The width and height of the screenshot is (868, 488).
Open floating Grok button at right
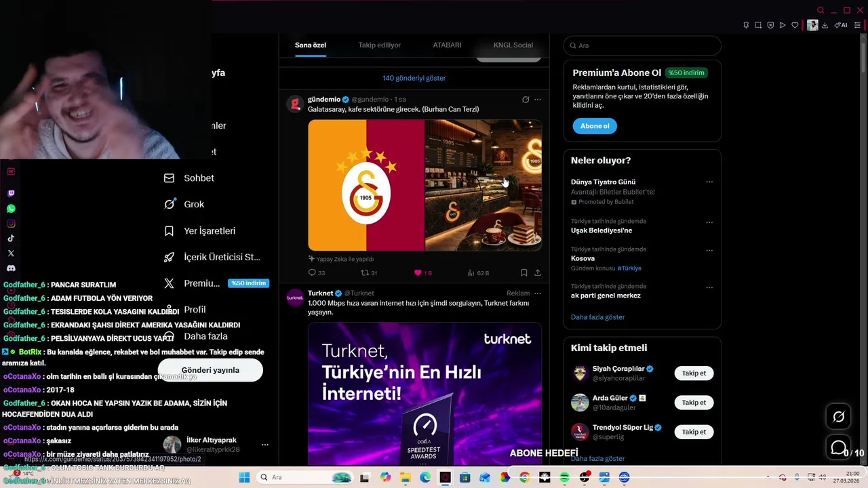pos(838,417)
